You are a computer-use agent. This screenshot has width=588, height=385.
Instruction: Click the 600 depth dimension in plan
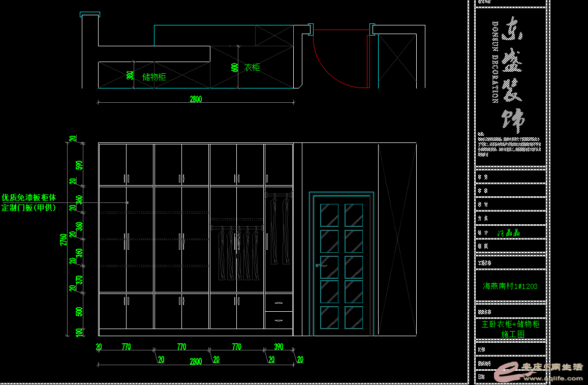(234, 67)
